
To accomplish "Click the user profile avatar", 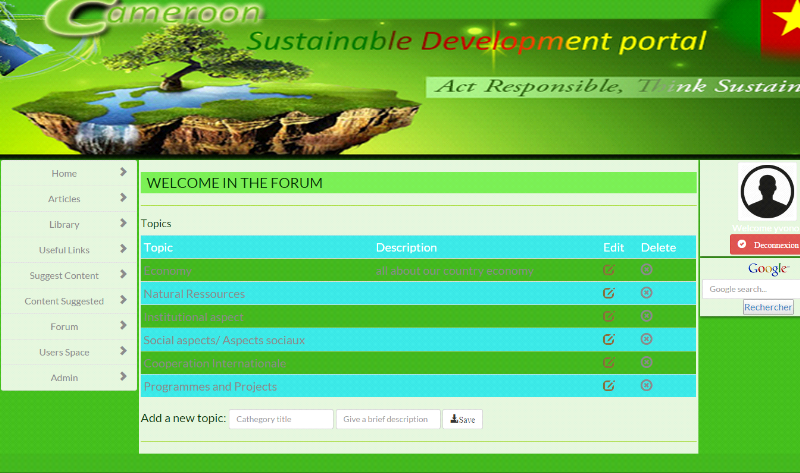I will 767,192.
